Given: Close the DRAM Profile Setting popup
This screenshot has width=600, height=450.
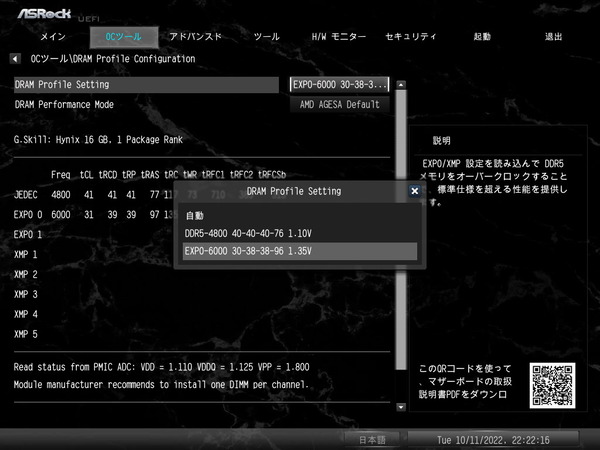Looking at the screenshot, I should [x=414, y=190].
